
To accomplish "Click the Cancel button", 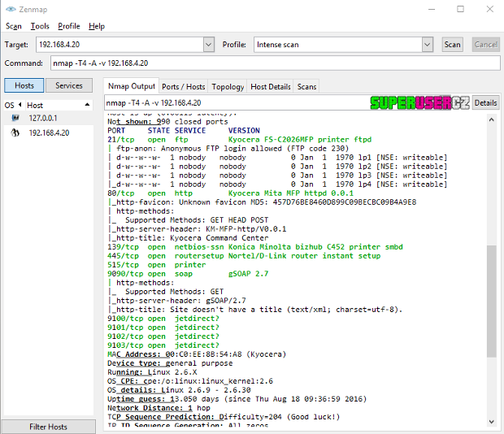I will tap(485, 45).
